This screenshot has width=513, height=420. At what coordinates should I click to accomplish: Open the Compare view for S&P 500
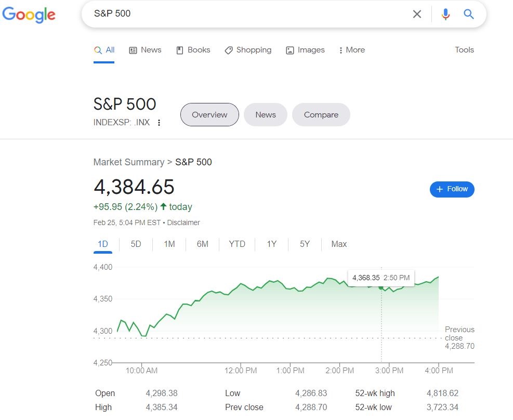(321, 114)
